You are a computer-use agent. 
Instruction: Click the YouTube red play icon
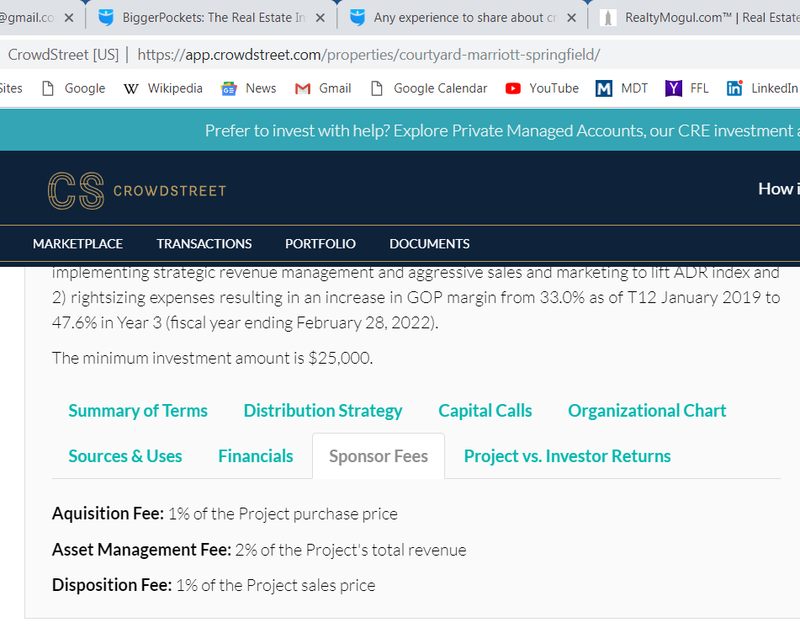pyautogui.click(x=513, y=89)
